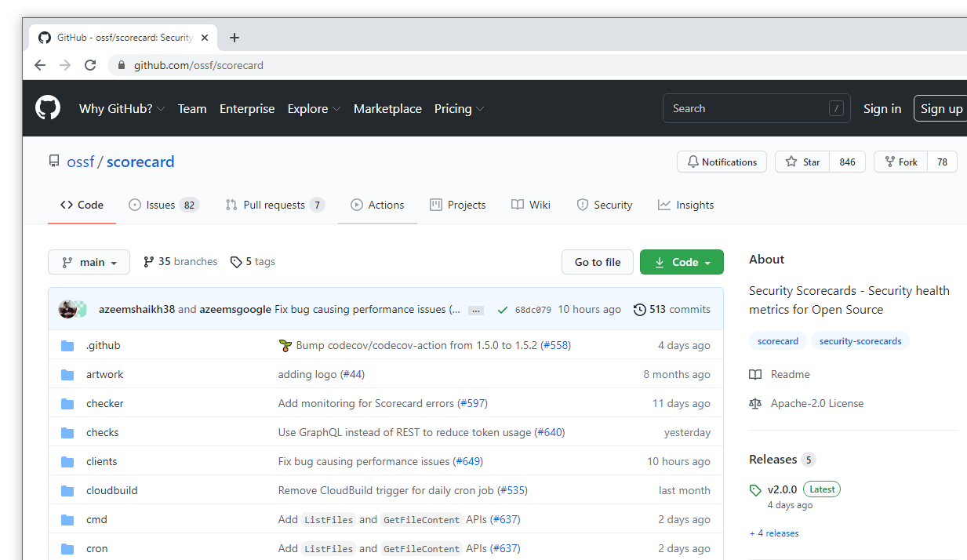Click the tag icon beside v2.0.0 release
Screen dimensions: 967x560
[754, 489]
